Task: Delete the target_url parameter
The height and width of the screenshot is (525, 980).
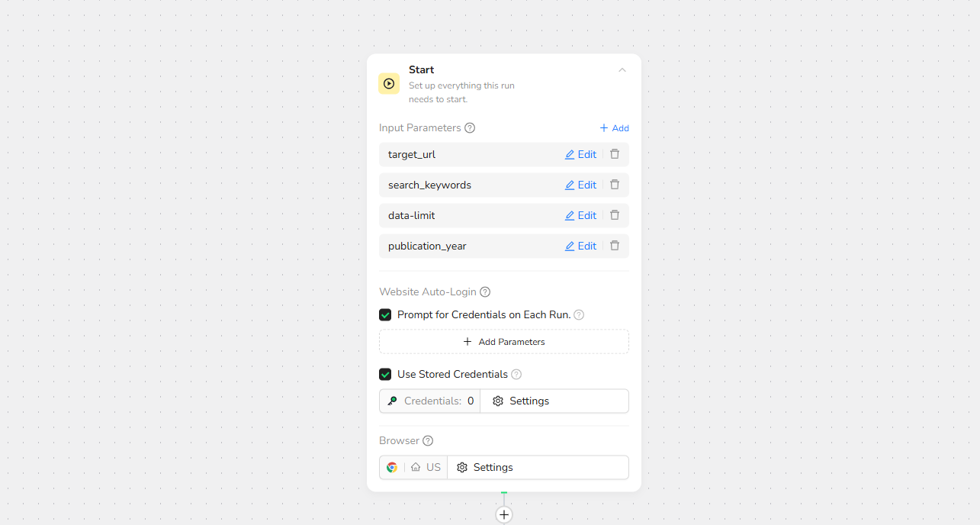Action: [615, 154]
